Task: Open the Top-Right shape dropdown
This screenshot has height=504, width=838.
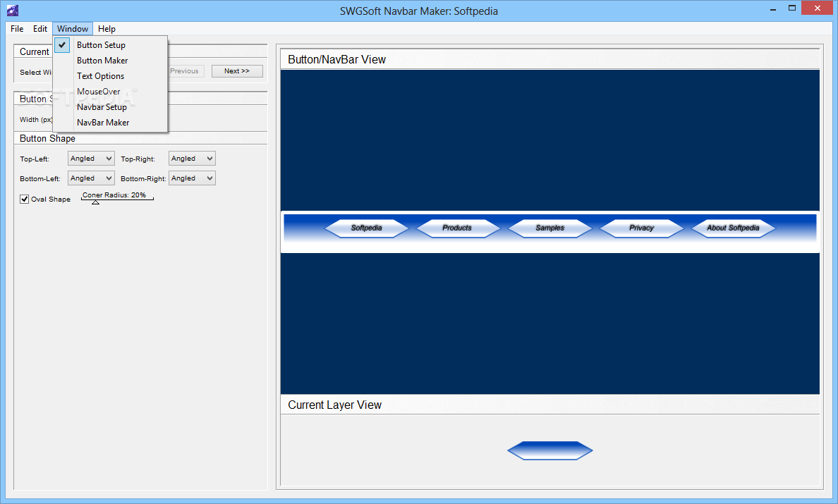Action: pos(192,159)
